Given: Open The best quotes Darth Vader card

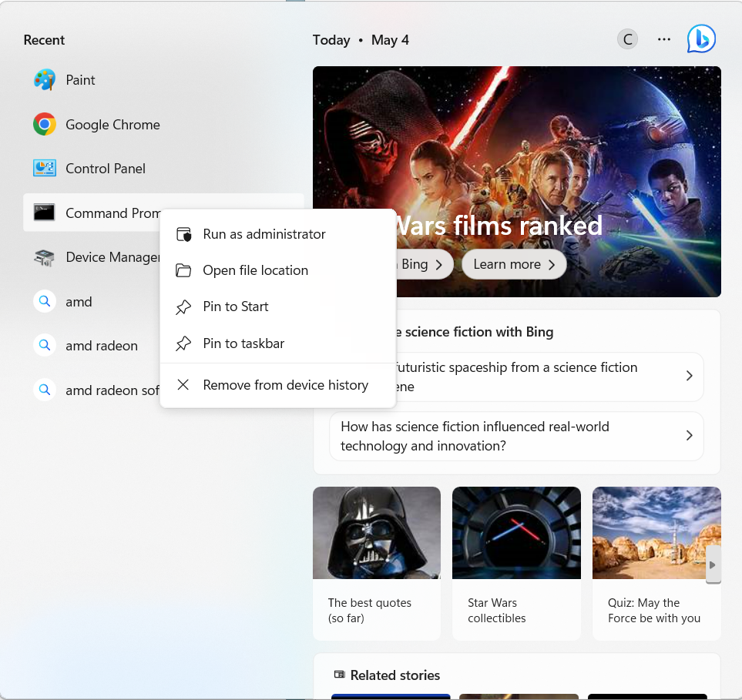Looking at the screenshot, I should pyautogui.click(x=377, y=562).
